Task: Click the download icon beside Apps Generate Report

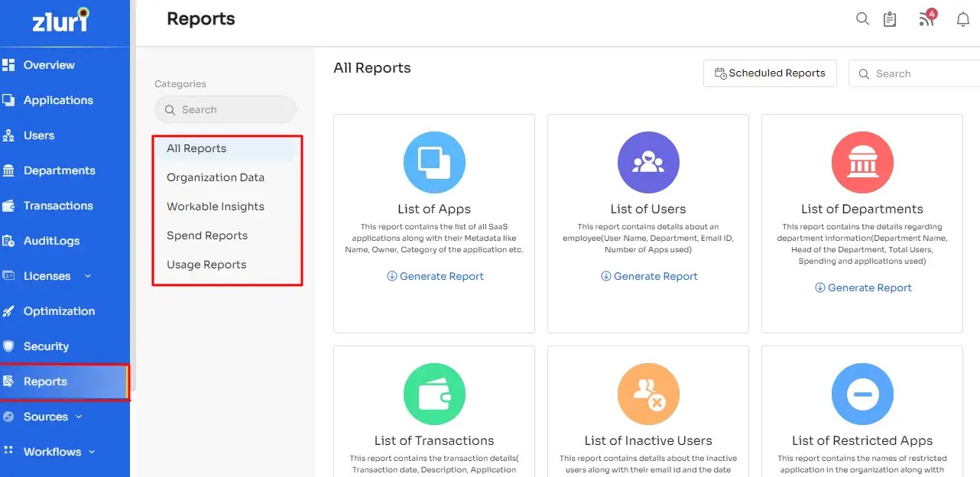Action: tap(391, 276)
